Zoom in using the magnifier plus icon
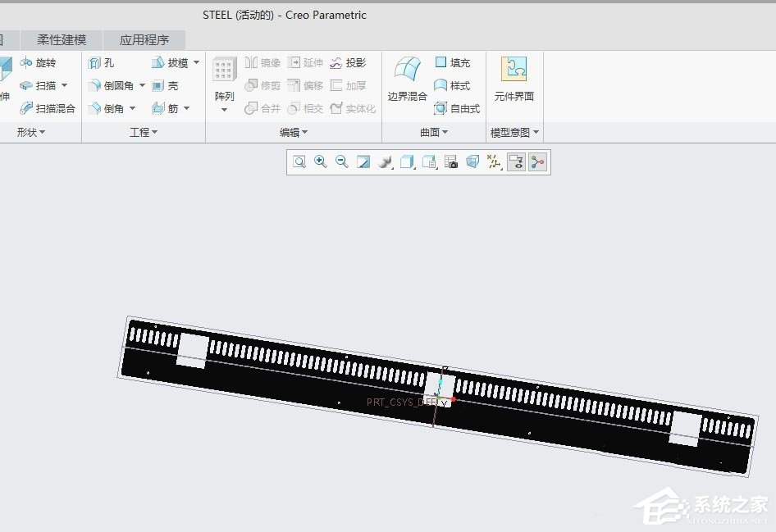 coord(320,161)
